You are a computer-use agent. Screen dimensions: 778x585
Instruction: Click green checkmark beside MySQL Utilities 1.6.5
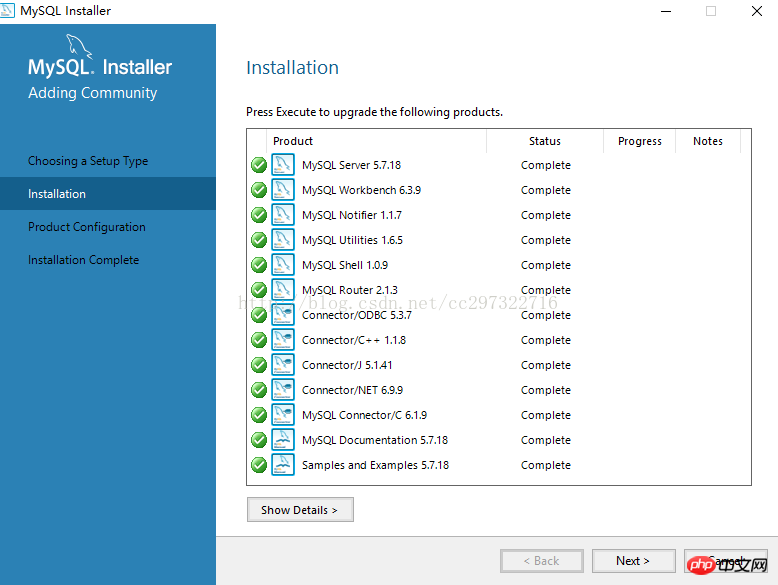259,240
